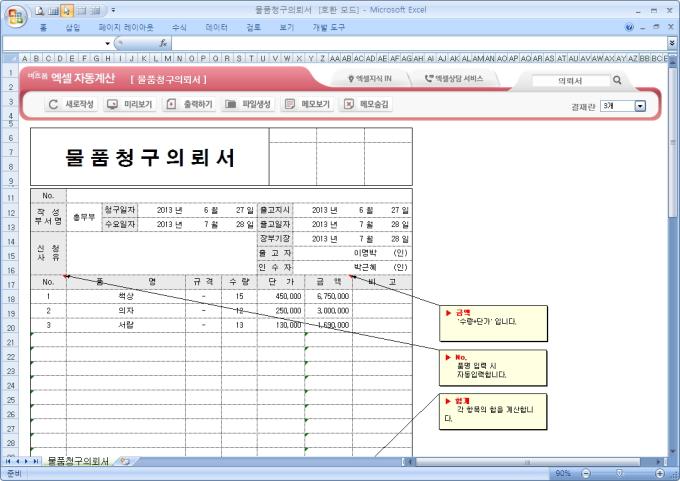The image size is (680, 481).
Task: Open the Name Box dropdown arrow
Action: pyautogui.click(x=108, y=43)
